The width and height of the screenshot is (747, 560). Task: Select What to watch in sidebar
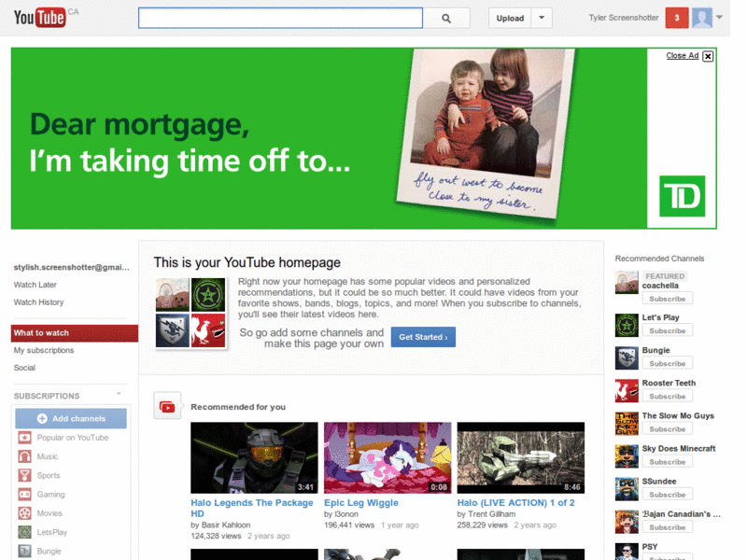[75, 333]
